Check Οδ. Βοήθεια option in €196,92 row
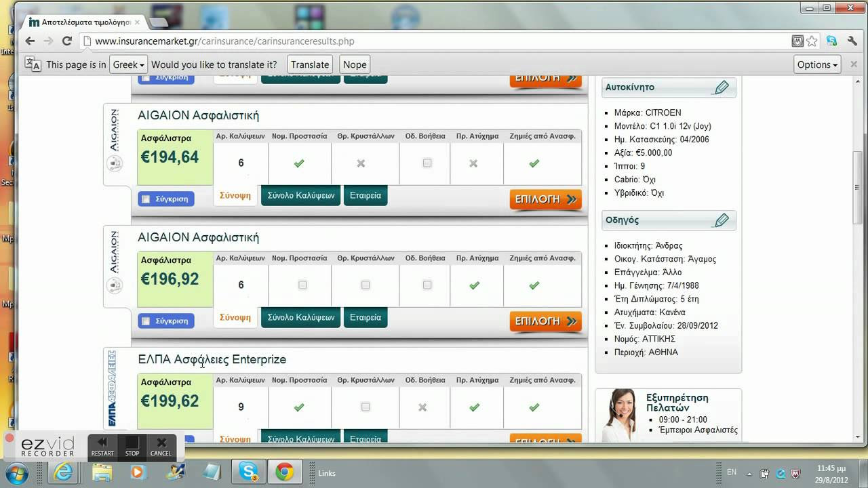868x488 pixels. 427,285
